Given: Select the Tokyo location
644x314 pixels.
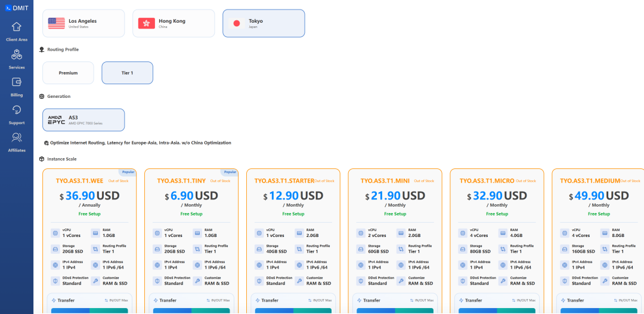Looking at the screenshot, I should (x=264, y=23).
